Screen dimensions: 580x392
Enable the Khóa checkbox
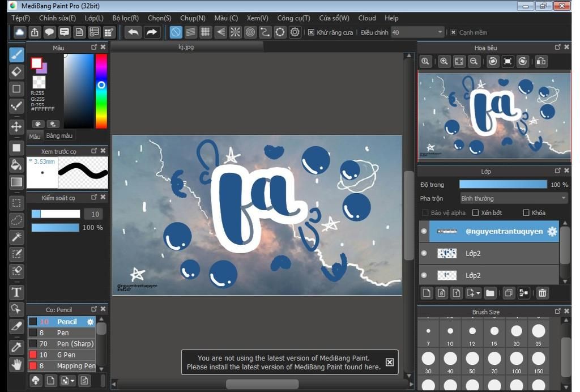(526, 212)
